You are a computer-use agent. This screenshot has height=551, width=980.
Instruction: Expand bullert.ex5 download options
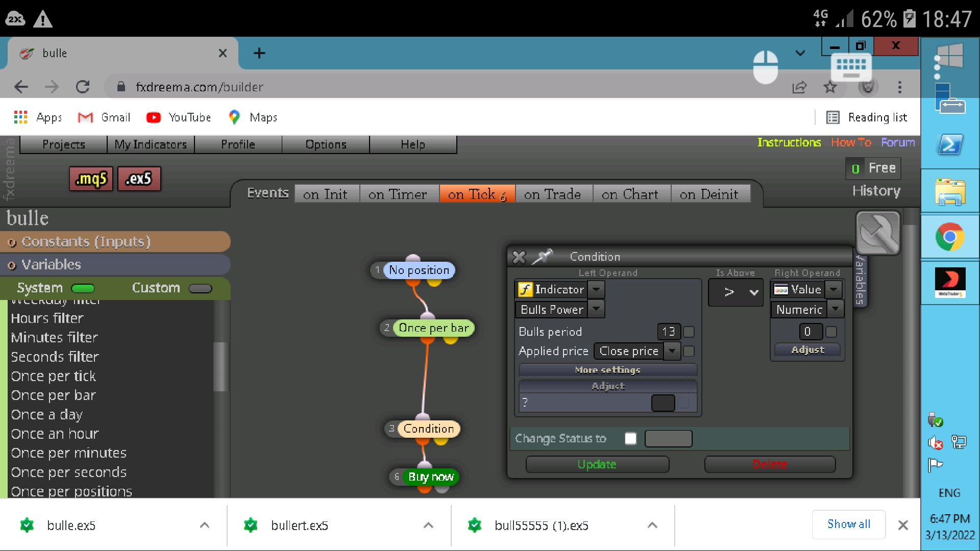[428, 525]
